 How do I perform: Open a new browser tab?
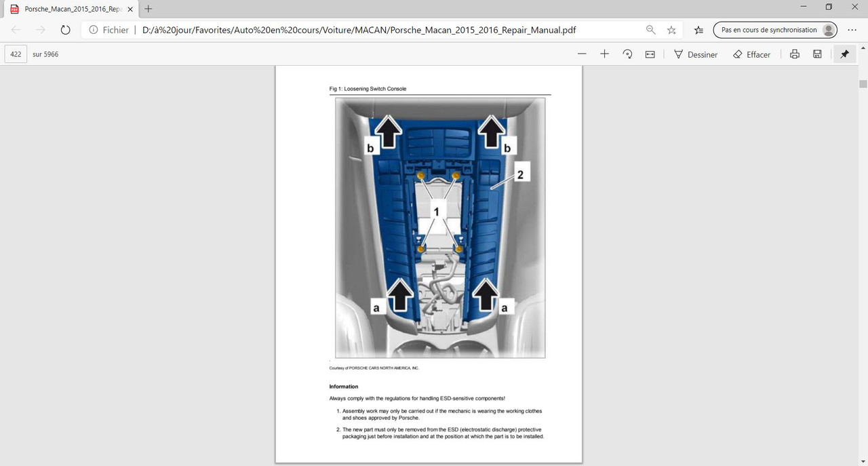(x=149, y=9)
